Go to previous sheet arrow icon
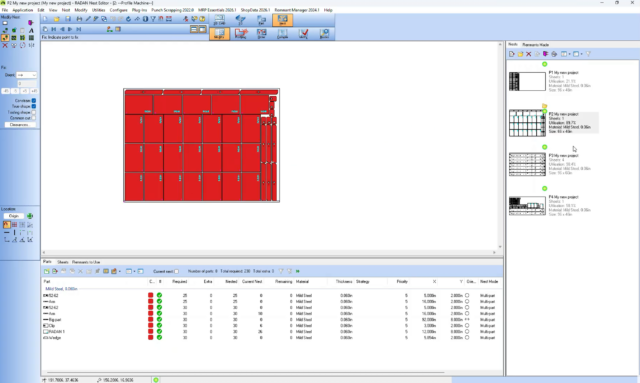The width and height of the screenshot is (640, 383). 62,29
